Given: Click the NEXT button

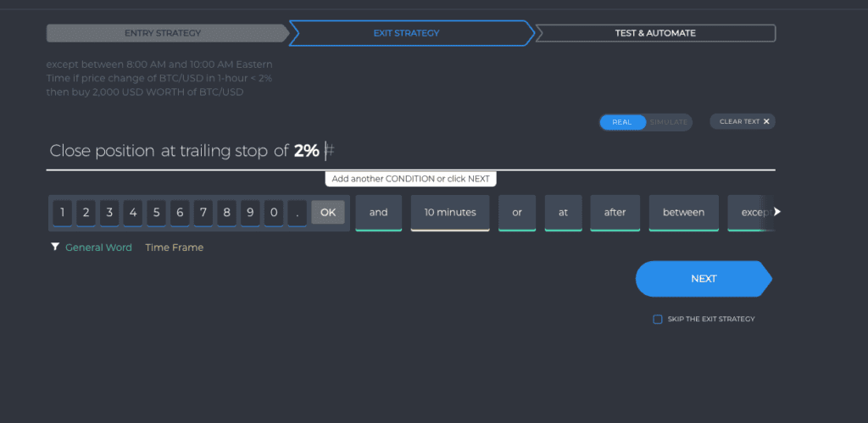Looking at the screenshot, I should [x=704, y=279].
